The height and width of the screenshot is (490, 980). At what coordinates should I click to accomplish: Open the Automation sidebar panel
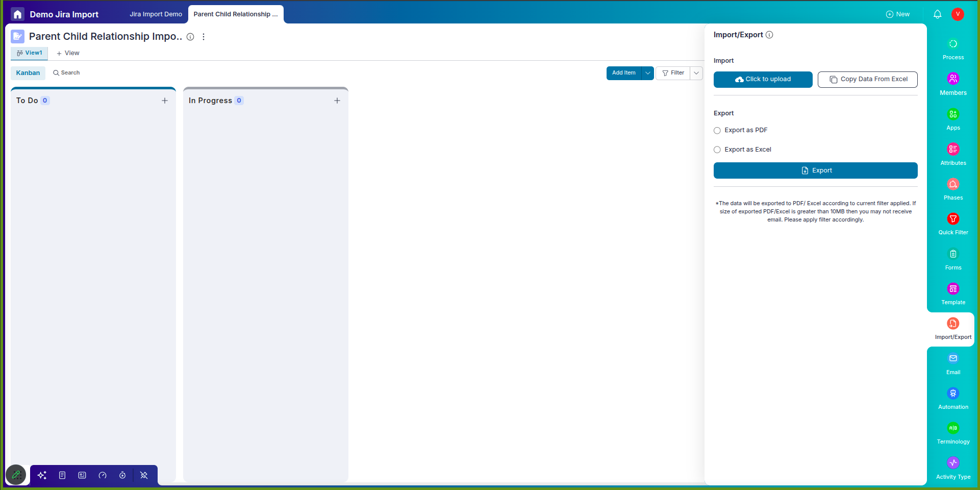point(953,399)
